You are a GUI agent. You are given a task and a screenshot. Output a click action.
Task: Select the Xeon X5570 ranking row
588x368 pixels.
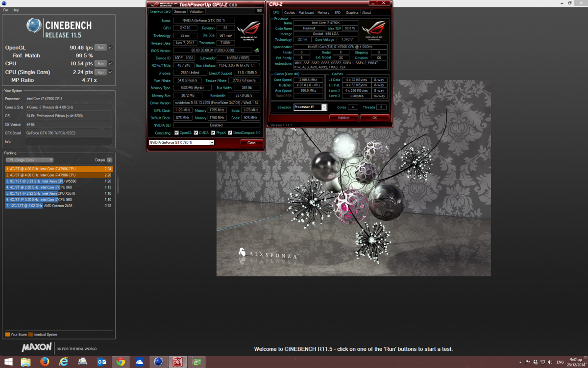pyautogui.click(x=59, y=193)
